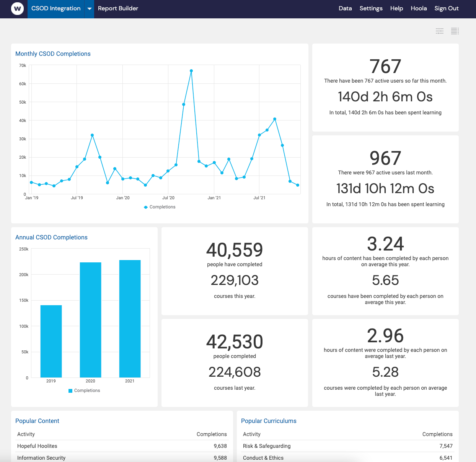Viewport: 476px width, 462px height.
Task: Click the 2019 bar in Annual CSOD Completions
Action: coord(51,341)
